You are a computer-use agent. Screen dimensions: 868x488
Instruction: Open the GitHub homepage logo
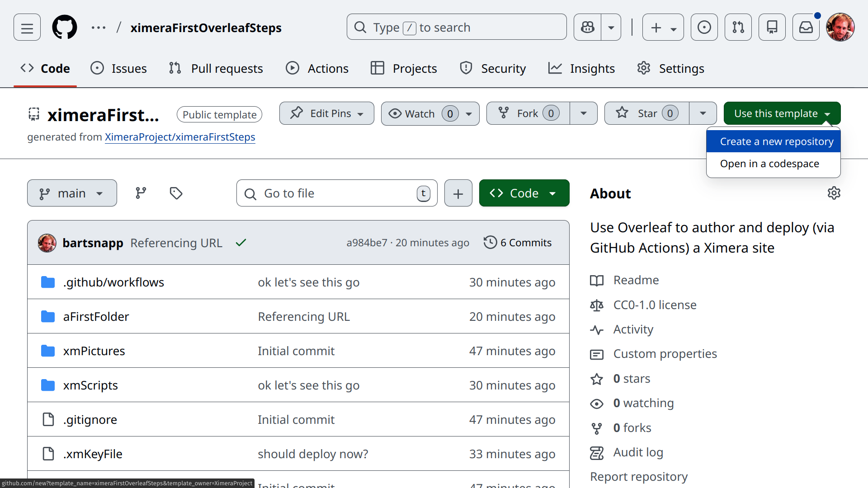pyautogui.click(x=65, y=28)
